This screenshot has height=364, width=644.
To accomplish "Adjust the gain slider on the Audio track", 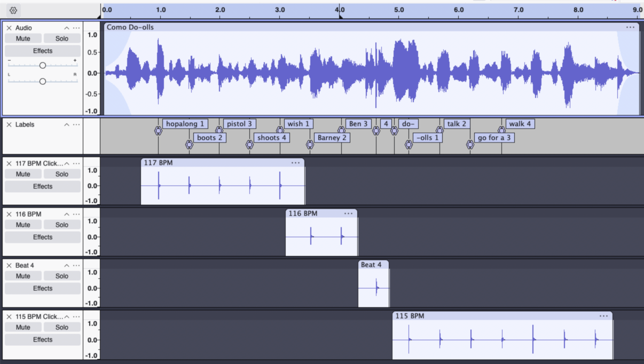I will [43, 65].
